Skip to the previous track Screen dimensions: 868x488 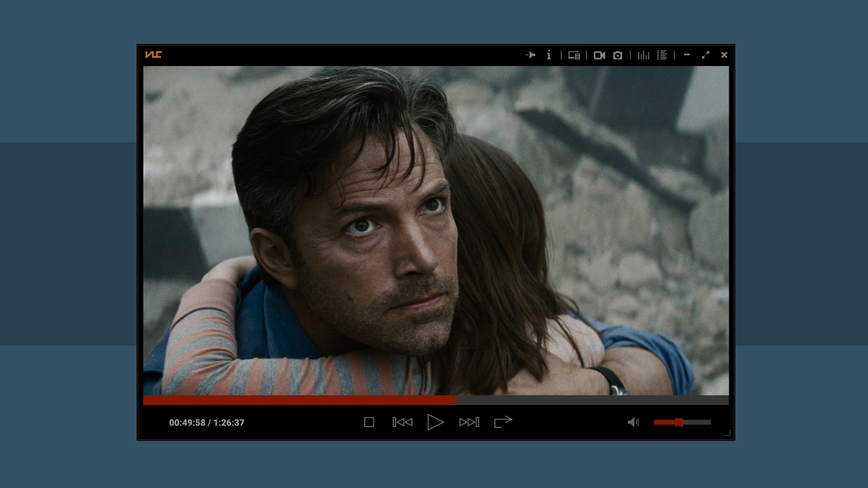tap(402, 422)
